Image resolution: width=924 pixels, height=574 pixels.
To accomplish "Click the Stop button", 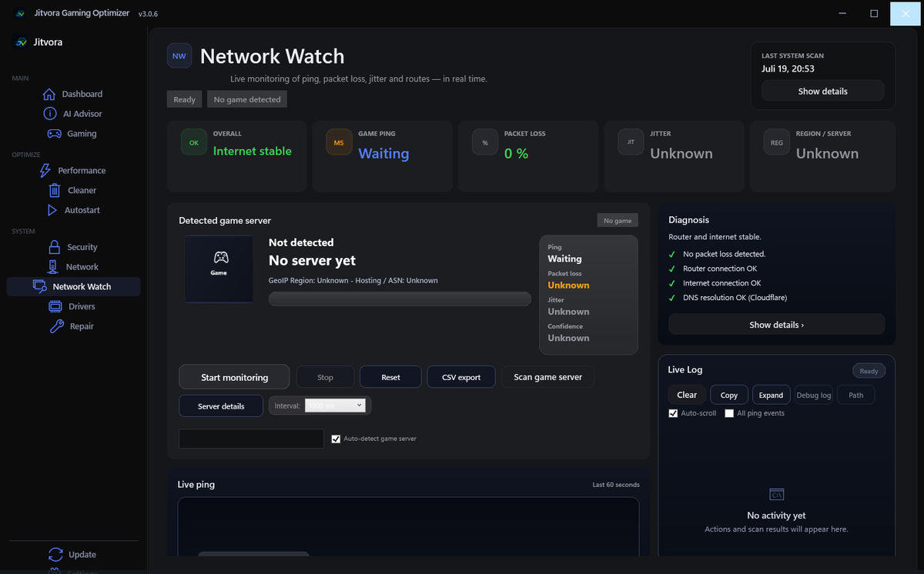I will click(325, 377).
